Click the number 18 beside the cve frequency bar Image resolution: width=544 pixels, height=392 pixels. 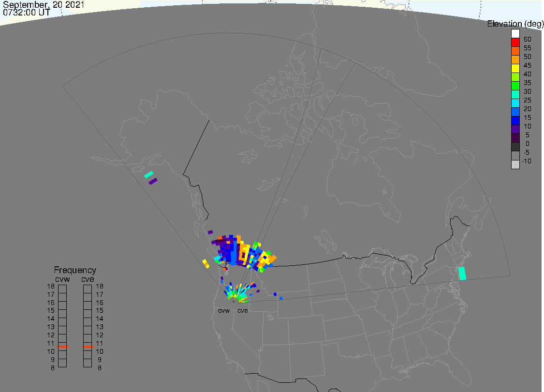coord(100,286)
